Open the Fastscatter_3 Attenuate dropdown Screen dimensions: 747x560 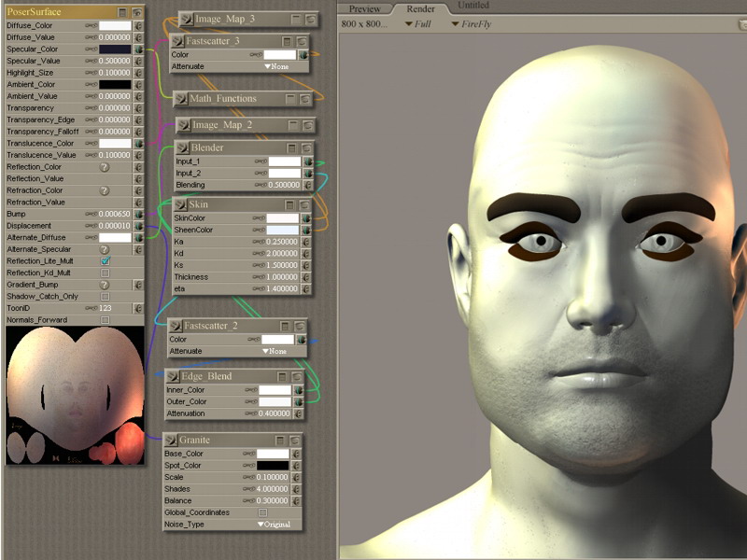pyautogui.click(x=275, y=67)
